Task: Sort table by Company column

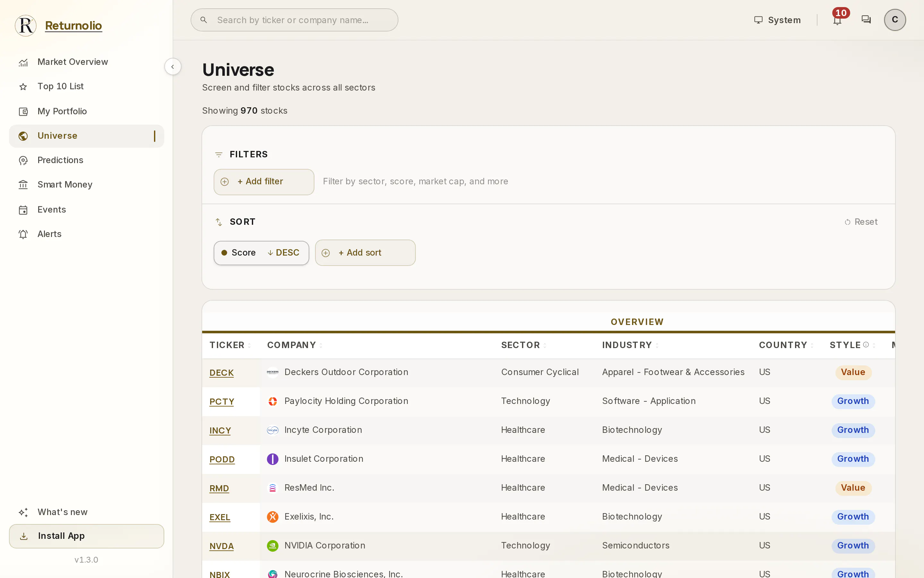Action: point(295,345)
